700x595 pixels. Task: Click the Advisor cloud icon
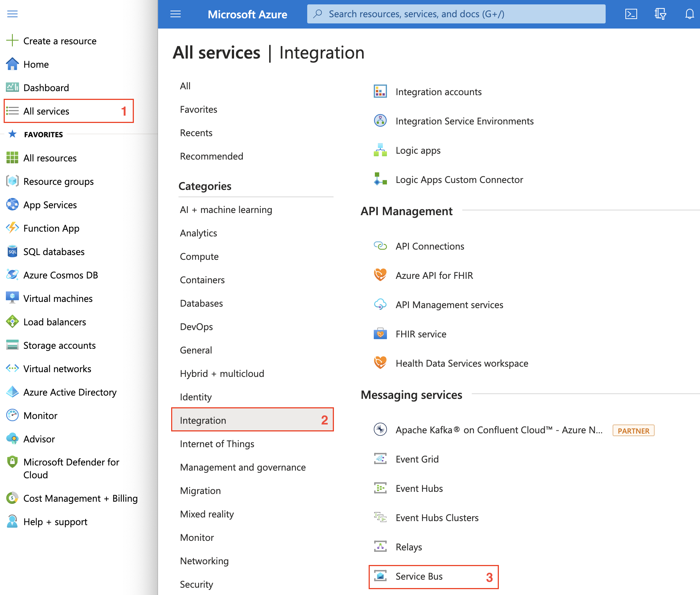pyautogui.click(x=12, y=439)
